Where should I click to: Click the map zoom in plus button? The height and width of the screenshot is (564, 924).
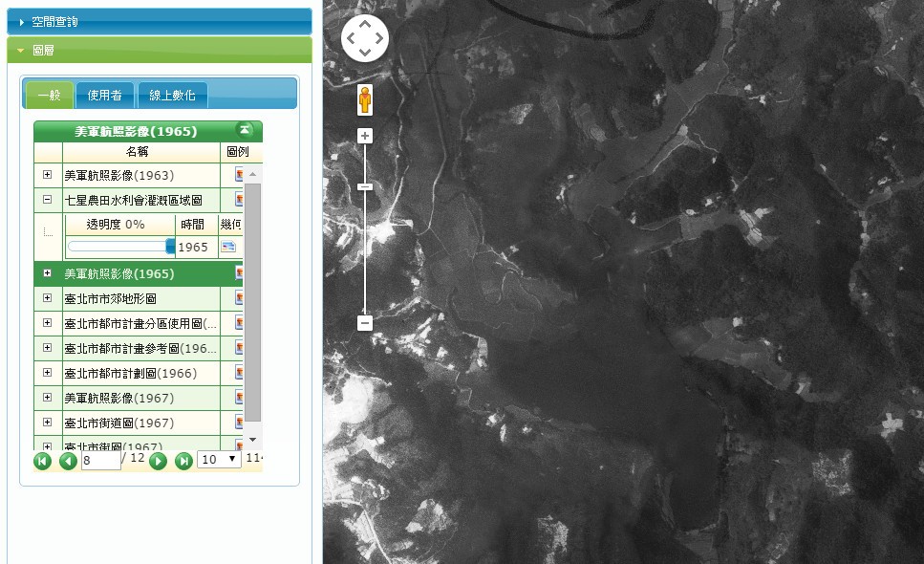364,137
